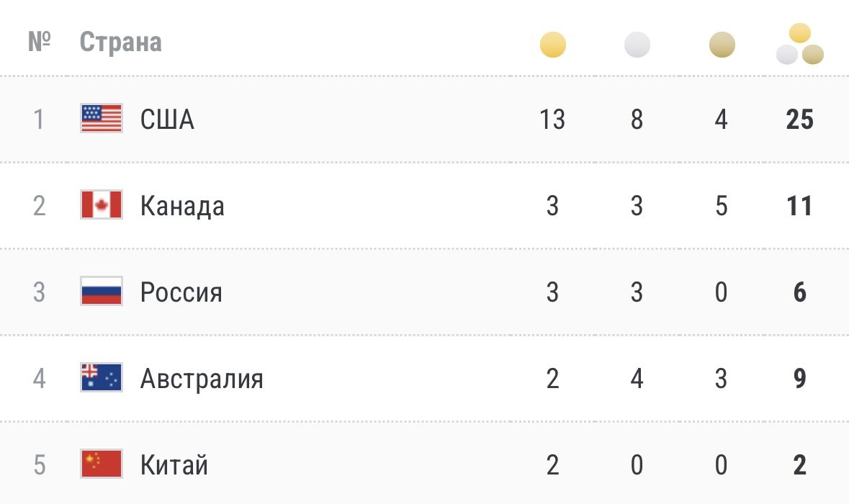This screenshot has height=504, width=849.
Task: Click the Canada flag icon
Action: (x=102, y=205)
